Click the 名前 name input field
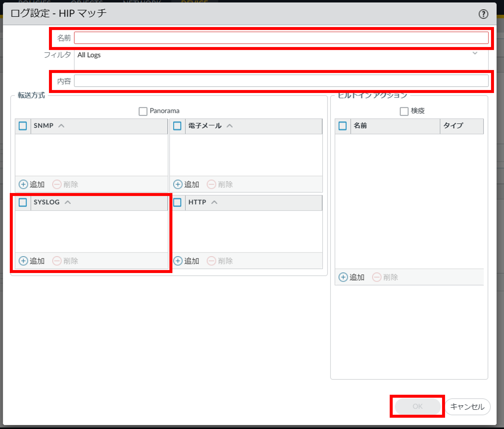This screenshot has height=429, width=504. tap(281, 38)
